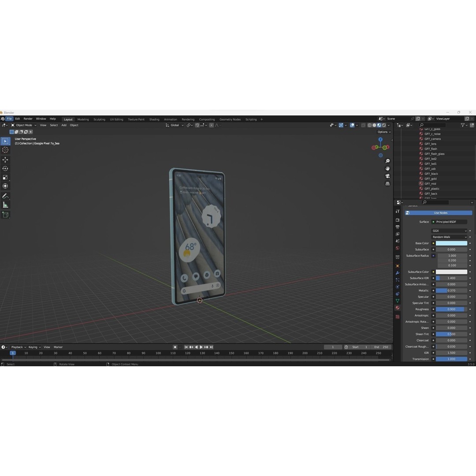Open the Subsurface Color swatch
Screen dimensions: 476x476
pos(451,272)
